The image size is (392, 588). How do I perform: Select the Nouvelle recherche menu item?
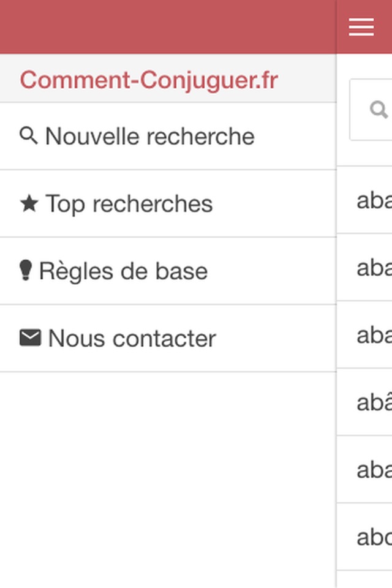pos(168,136)
